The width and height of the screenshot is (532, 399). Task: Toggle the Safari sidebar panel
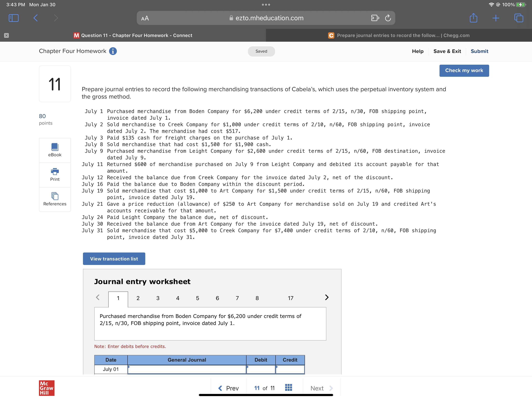coord(13,18)
